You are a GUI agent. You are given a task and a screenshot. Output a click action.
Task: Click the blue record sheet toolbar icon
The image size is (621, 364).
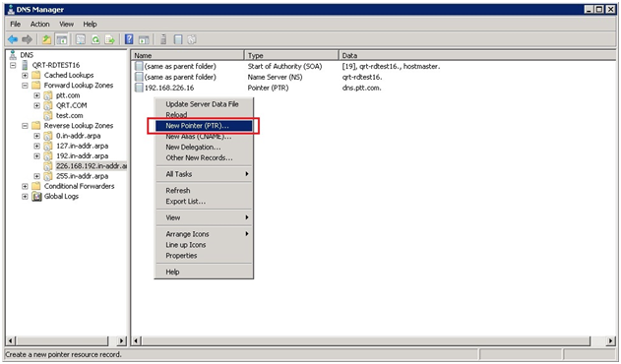pos(178,39)
